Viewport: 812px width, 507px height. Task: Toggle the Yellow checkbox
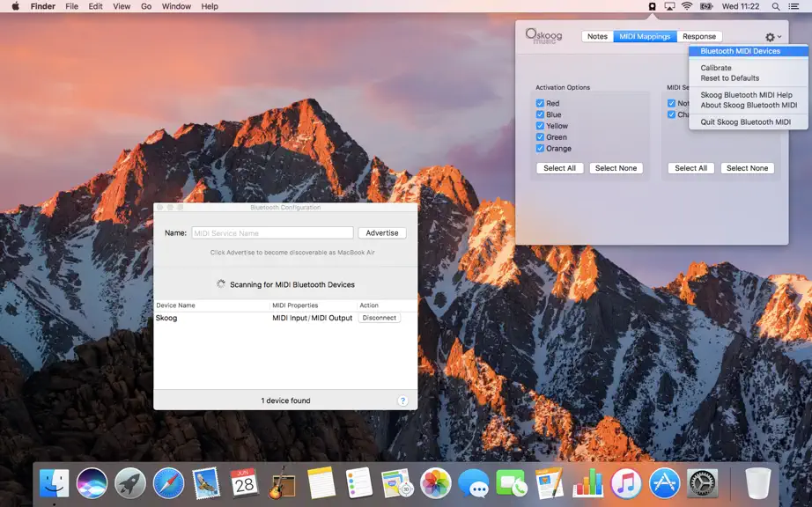pyautogui.click(x=540, y=126)
